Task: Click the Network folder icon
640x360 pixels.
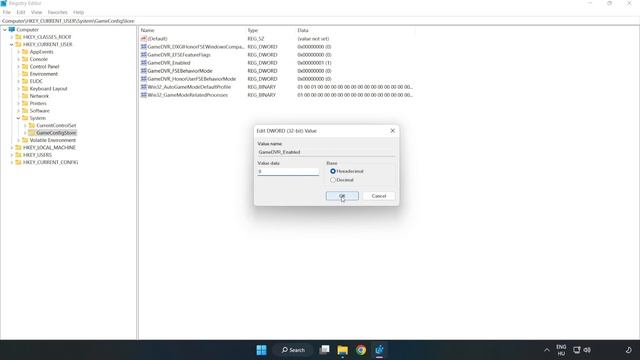Action: point(25,96)
